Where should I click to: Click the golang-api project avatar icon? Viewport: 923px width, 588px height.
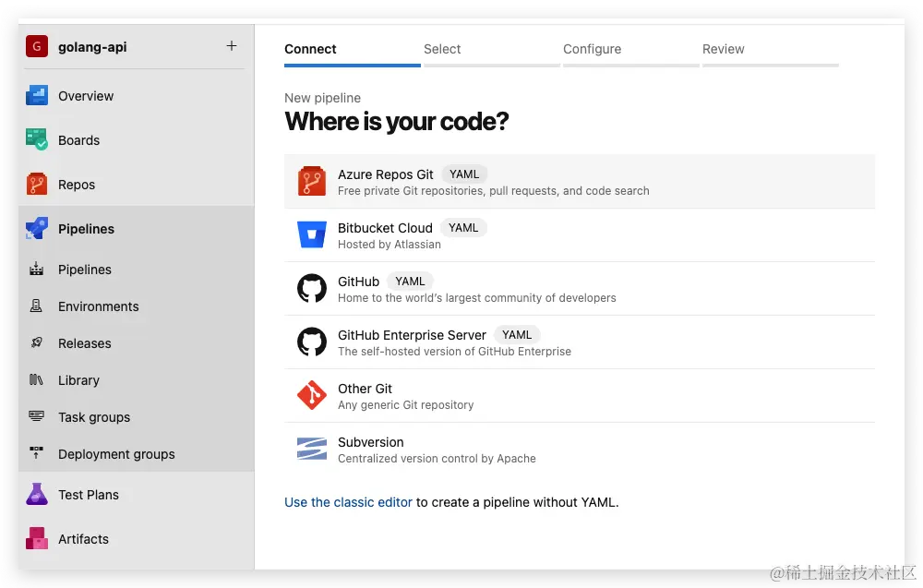37,46
